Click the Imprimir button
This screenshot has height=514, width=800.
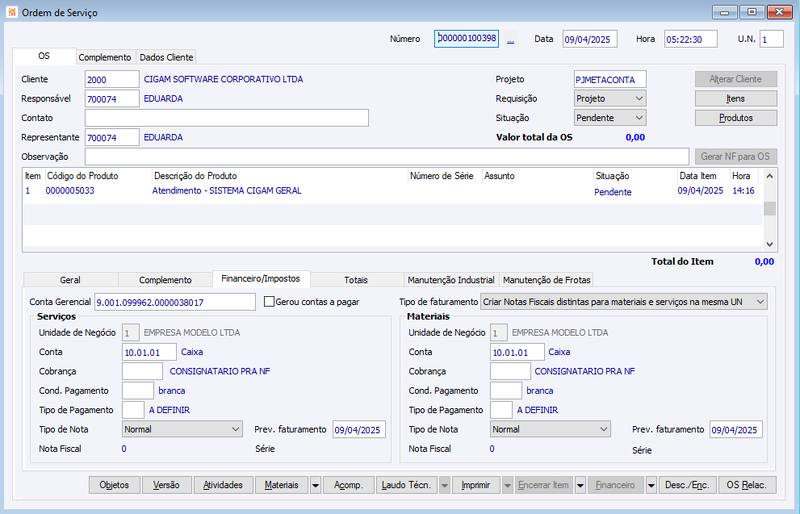[x=476, y=485]
